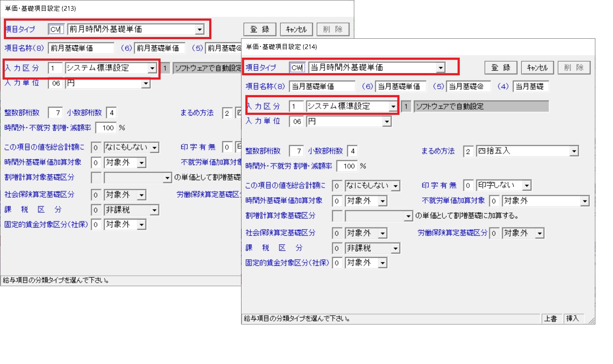
Task: Open 固定的賃金対象区分 dropdown in window 214
Action: click(383, 263)
